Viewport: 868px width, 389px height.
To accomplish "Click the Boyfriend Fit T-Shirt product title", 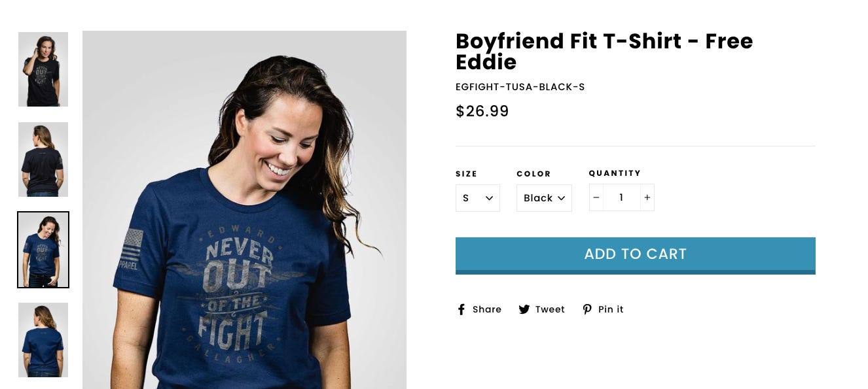I will click(x=604, y=52).
